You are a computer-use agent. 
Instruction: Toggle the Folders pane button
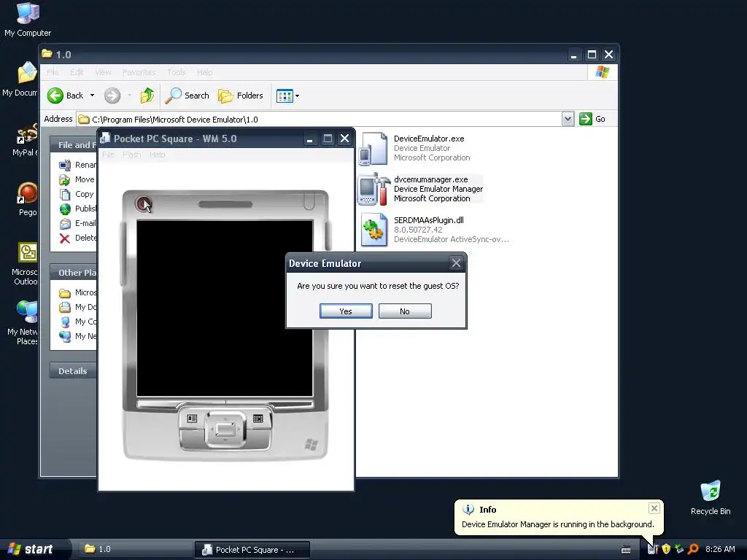tap(241, 96)
